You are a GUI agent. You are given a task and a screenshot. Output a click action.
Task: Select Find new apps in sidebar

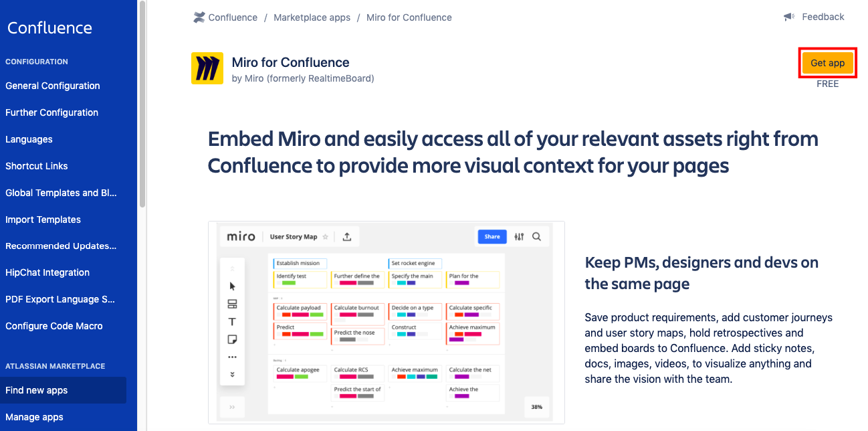pyautogui.click(x=37, y=390)
